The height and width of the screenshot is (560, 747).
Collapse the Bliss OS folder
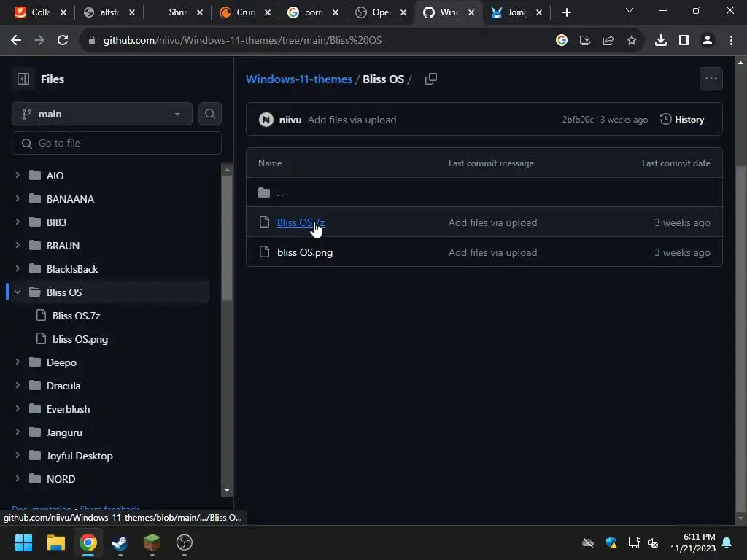(x=18, y=292)
